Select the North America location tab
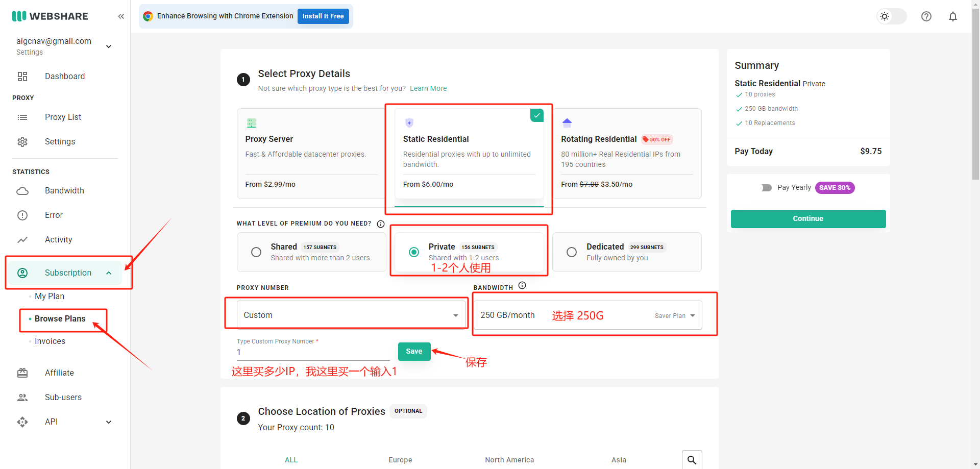The width and height of the screenshot is (980, 469). (509, 460)
